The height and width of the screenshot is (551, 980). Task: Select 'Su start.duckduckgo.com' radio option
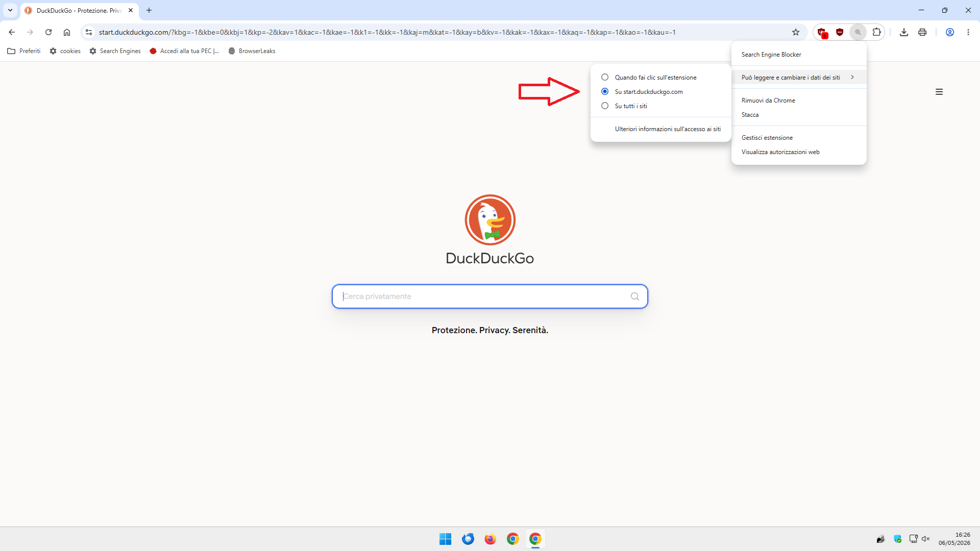(x=605, y=92)
